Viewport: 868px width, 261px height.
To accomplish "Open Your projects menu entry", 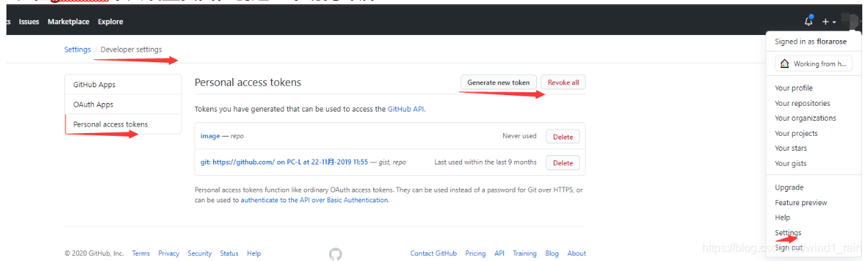I will [796, 133].
